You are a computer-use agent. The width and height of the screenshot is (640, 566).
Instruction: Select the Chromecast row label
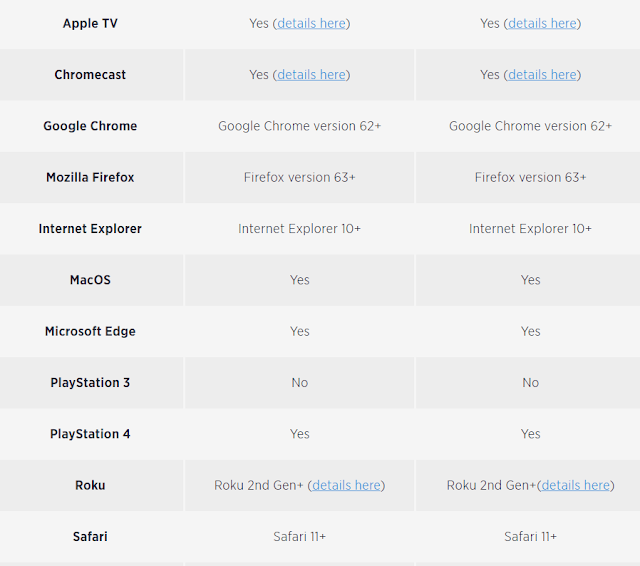(x=90, y=74)
